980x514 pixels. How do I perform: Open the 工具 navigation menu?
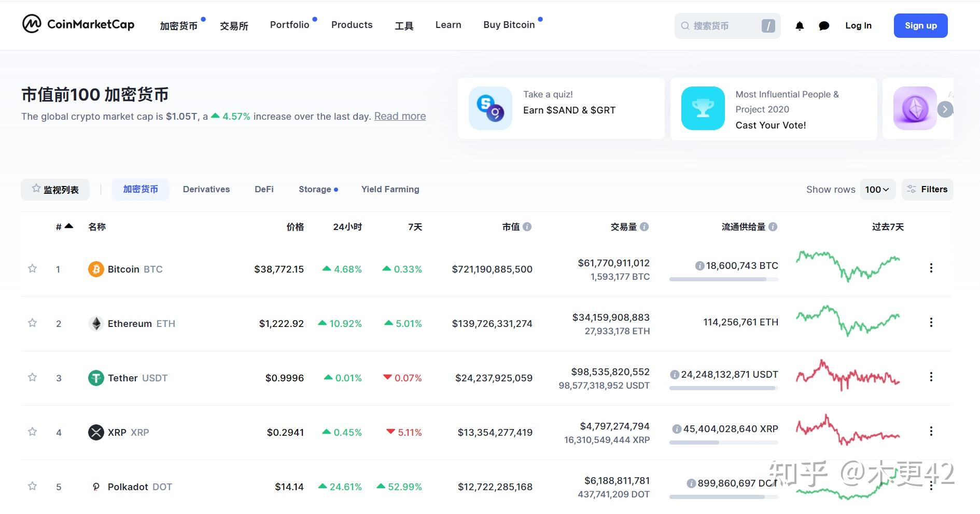coord(404,25)
